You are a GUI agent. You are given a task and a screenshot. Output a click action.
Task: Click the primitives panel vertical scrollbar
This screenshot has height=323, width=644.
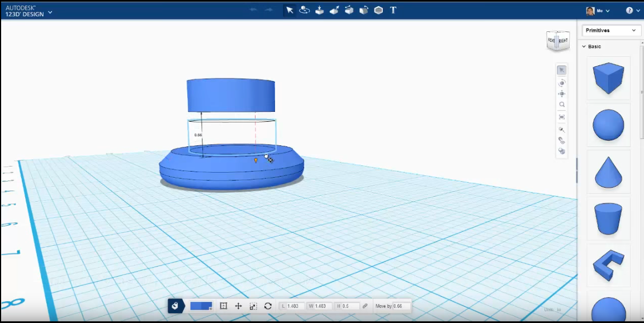pos(642,92)
